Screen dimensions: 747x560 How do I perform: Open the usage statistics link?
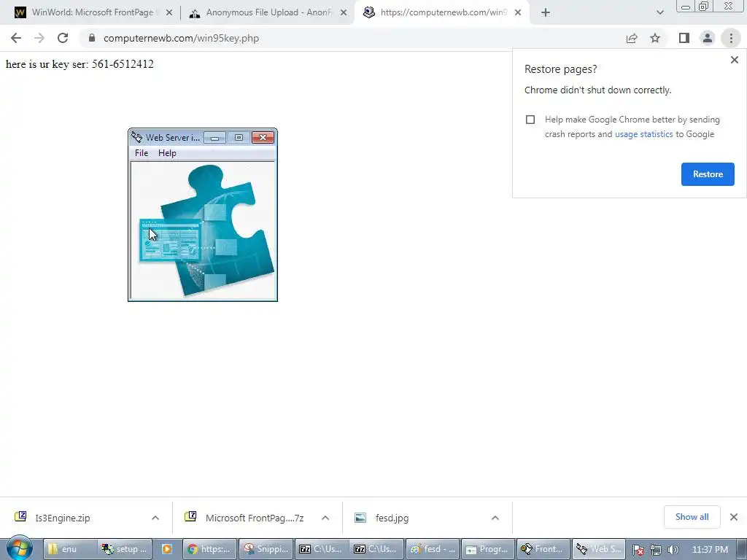[x=643, y=134]
